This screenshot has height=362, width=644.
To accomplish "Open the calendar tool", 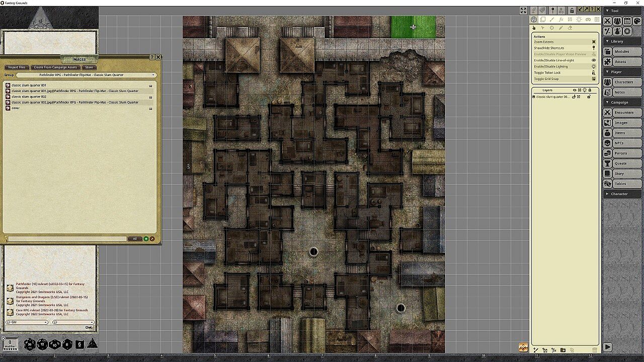I will coord(627,21).
